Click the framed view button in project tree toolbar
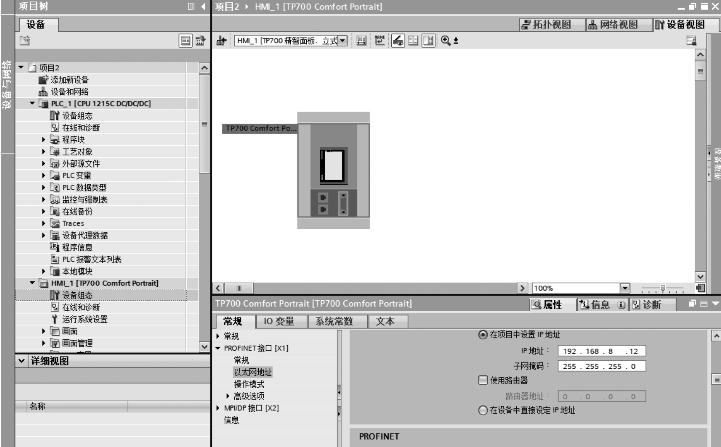Screen dimensions: 721x447 tap(185, 41)
